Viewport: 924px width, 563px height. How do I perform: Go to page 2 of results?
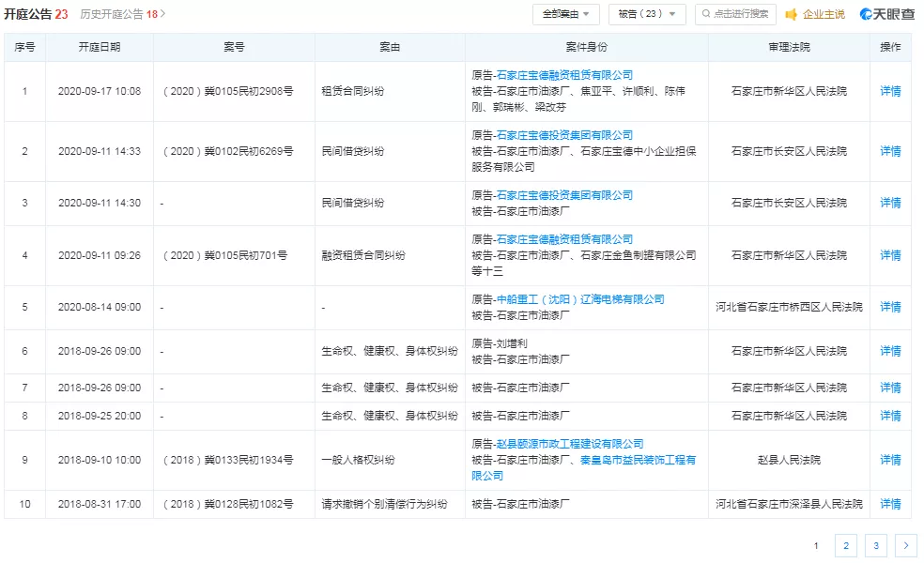point(846,545)
